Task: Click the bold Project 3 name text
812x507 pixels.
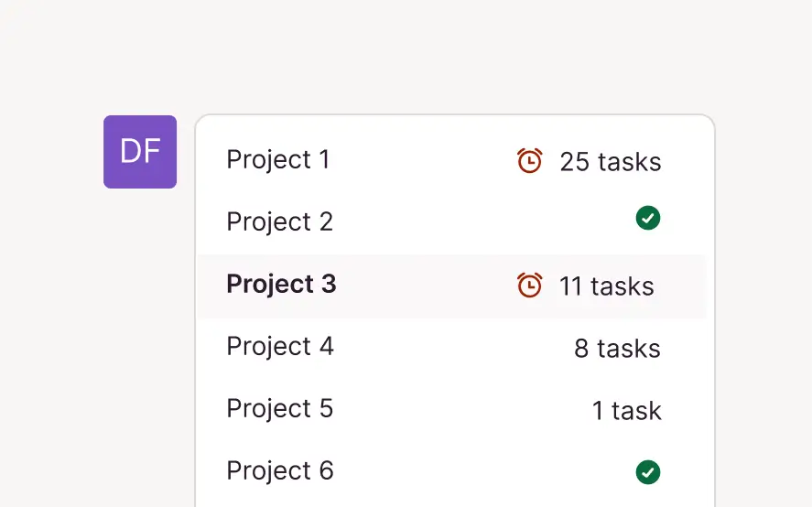Action: (281, 285)
